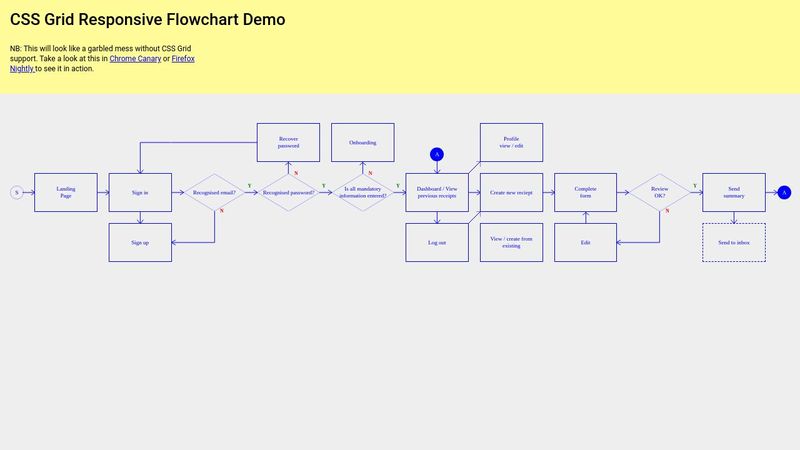Open the Firefox Nightly link

(183, 59)
